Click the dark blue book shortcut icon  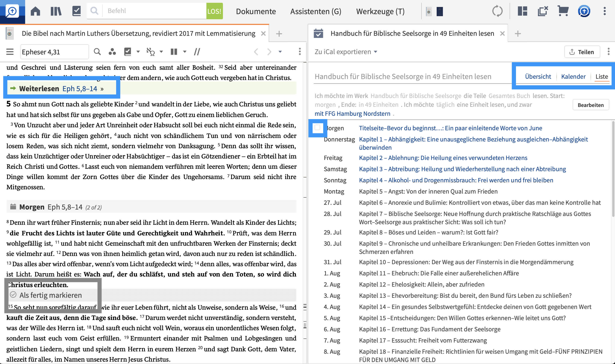[x=440, y=12]
